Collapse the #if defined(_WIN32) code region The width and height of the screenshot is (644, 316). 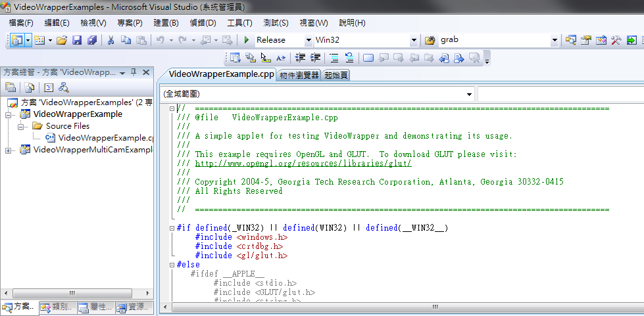coord(172,228)
